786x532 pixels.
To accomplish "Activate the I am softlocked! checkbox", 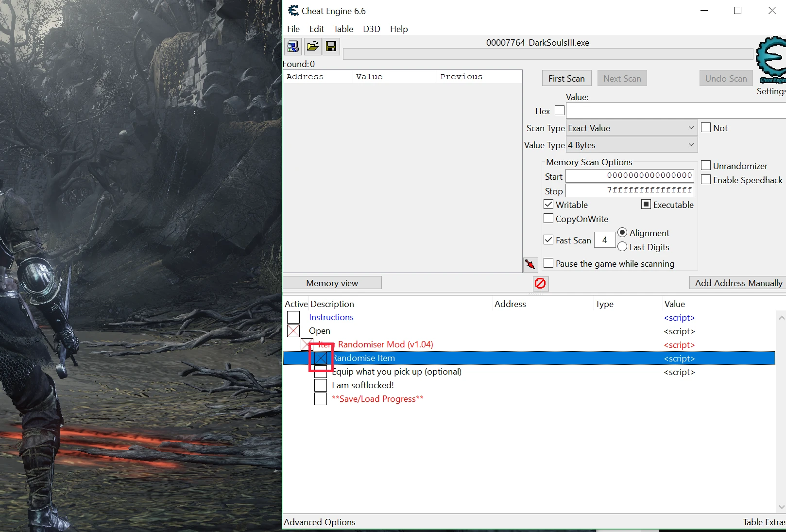I will click(321, 385).
